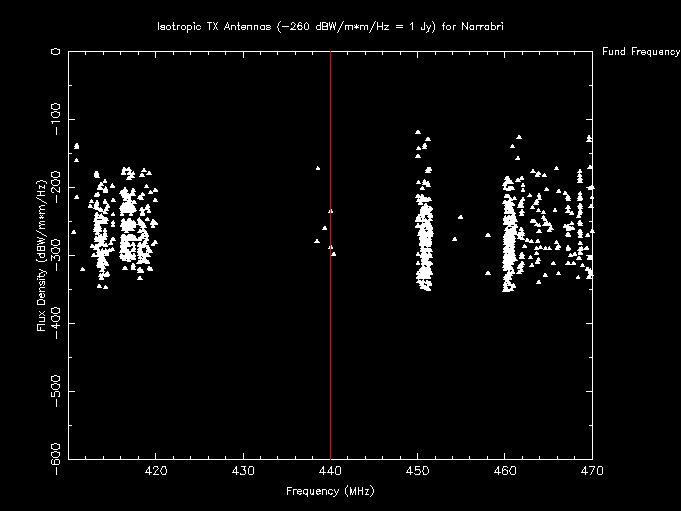The image size is (681, 511).
Task: Click the -100 tick label on y-axis
Action: pyautogui.click(x=56, y=119)
